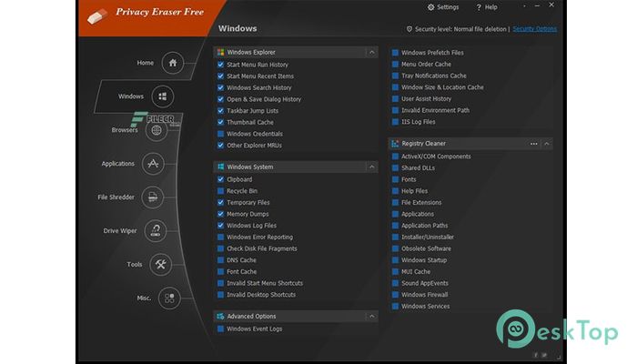The height and width of the screenshot is (364, 637).
Task: Click the Tools label in sidebar
Action: pyautogui.click(x=135, y=265)
